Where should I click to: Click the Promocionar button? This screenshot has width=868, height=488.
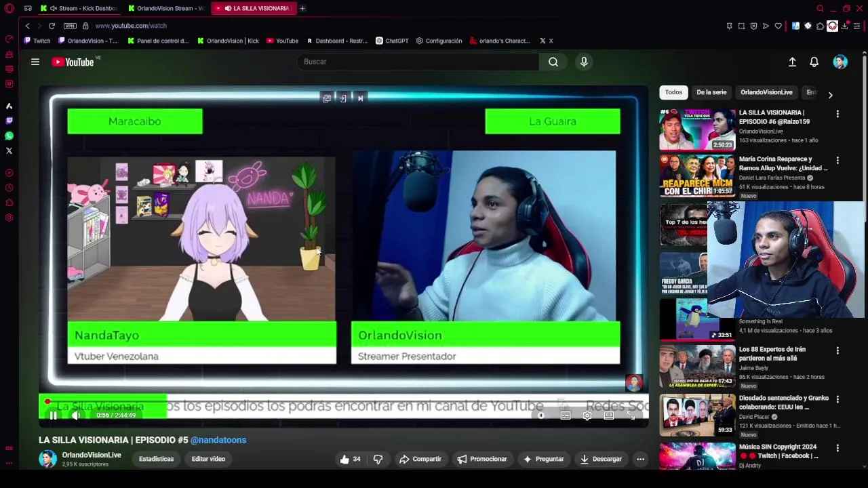(482, 459)
